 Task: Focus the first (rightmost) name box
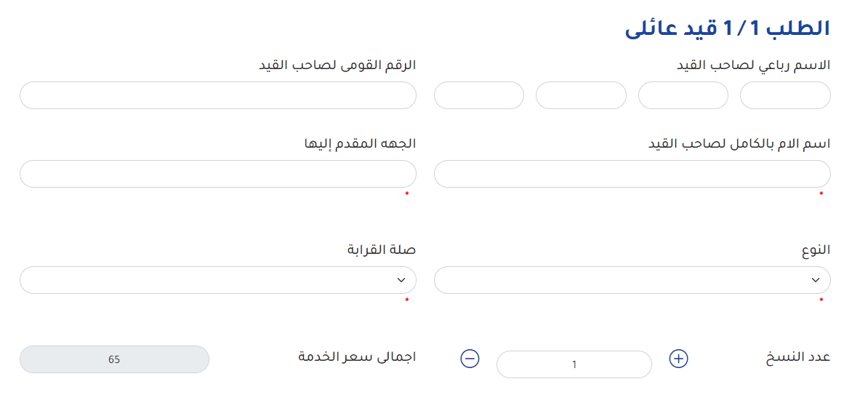(x=785, y=95)
